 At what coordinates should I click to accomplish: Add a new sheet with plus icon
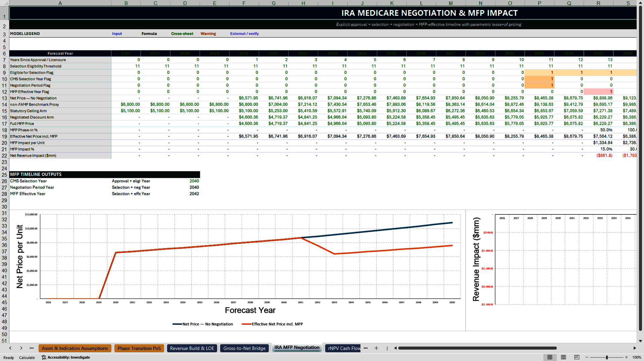click(x=376, y=348)
